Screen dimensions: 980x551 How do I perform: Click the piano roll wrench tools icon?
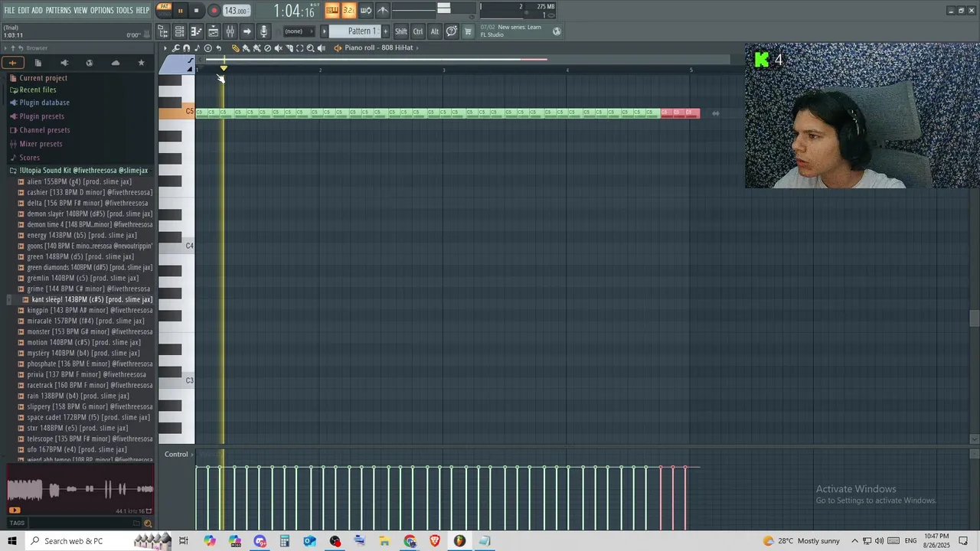[176, 48]
